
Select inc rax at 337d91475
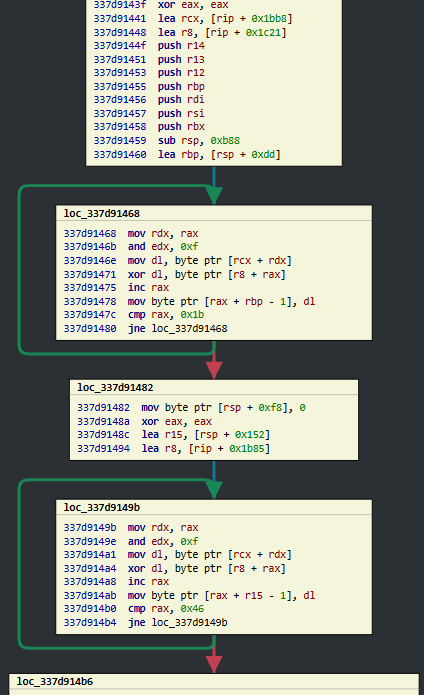click(x=117, y=287)
